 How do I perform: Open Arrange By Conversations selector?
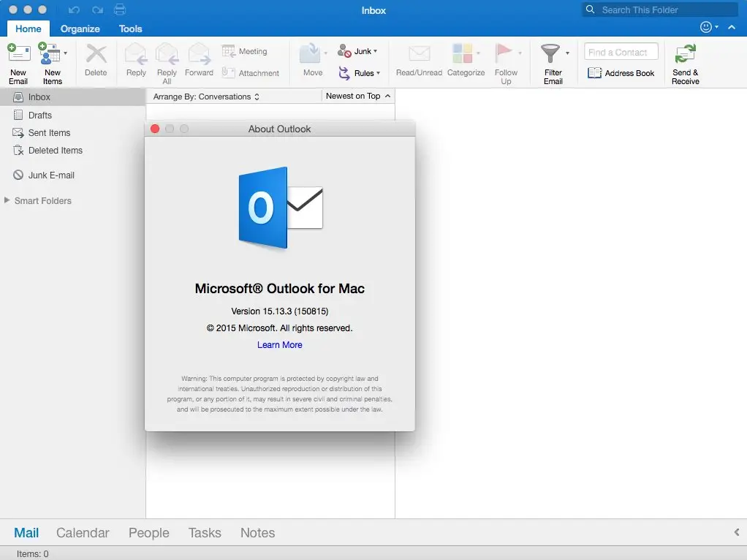(206, 97)
